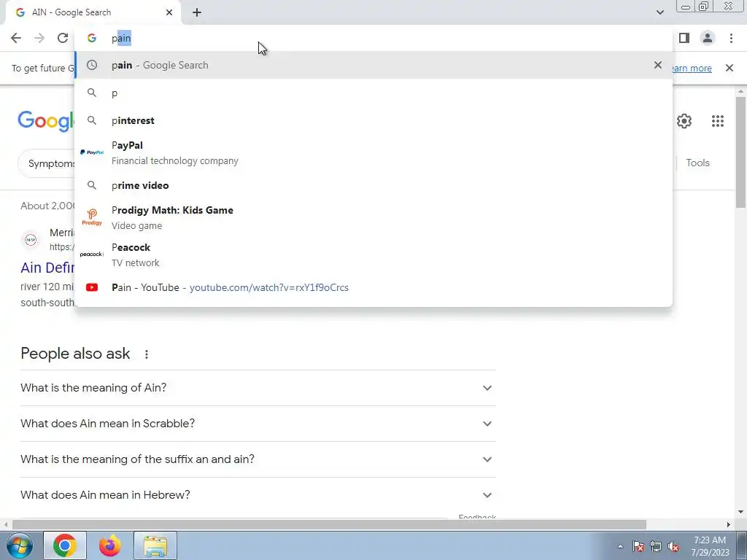Screen dimensions: 747x560
Task: Show hidden system tray icons
Action: coord(620,546)
